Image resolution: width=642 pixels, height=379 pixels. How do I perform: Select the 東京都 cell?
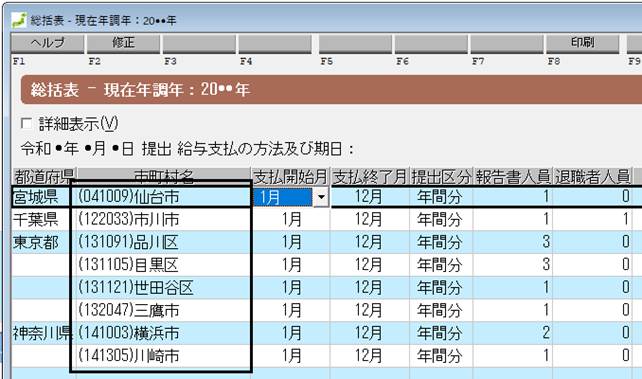[43, 242]
